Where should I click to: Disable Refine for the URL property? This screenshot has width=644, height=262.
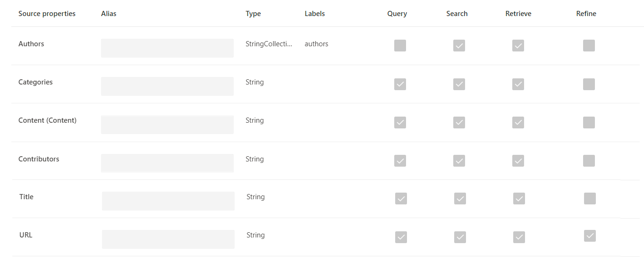(x=590, y=236)
